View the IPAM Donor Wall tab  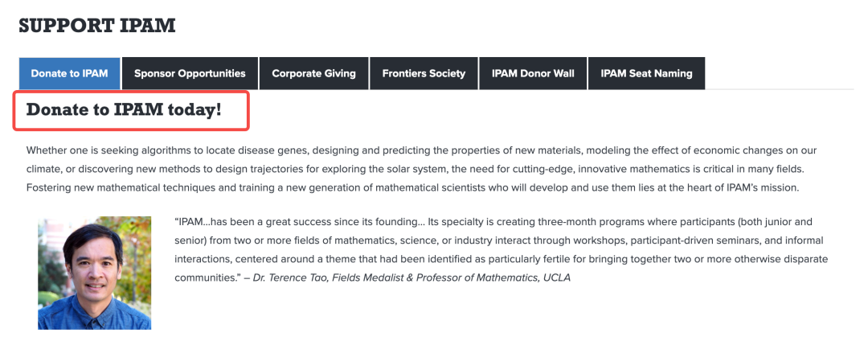click(x=533, y=73)
